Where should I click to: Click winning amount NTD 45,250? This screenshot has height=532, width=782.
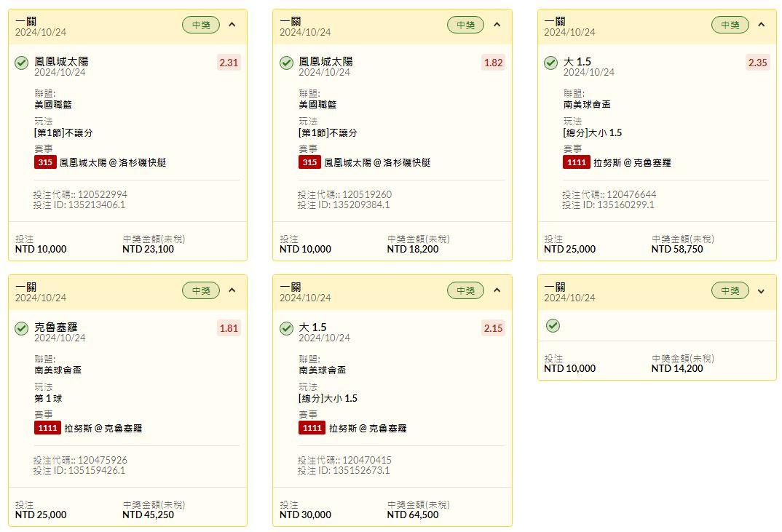tap(148, 515)
